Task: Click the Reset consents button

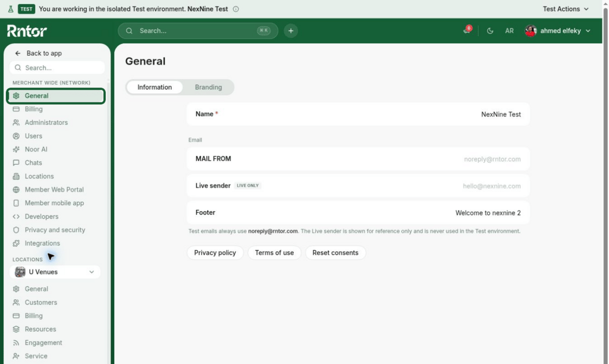Action: (x=335, y=253)
